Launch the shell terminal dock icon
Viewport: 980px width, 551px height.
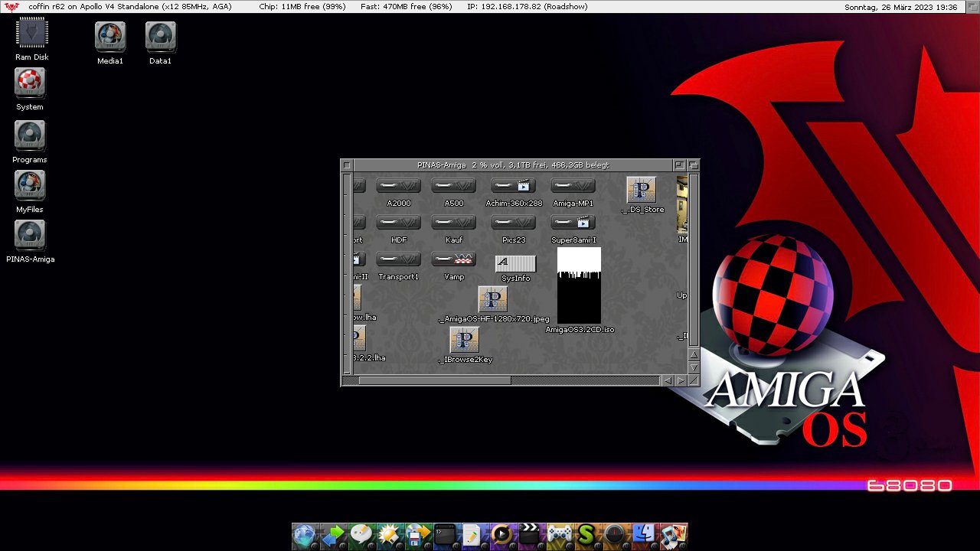(446, 536)
